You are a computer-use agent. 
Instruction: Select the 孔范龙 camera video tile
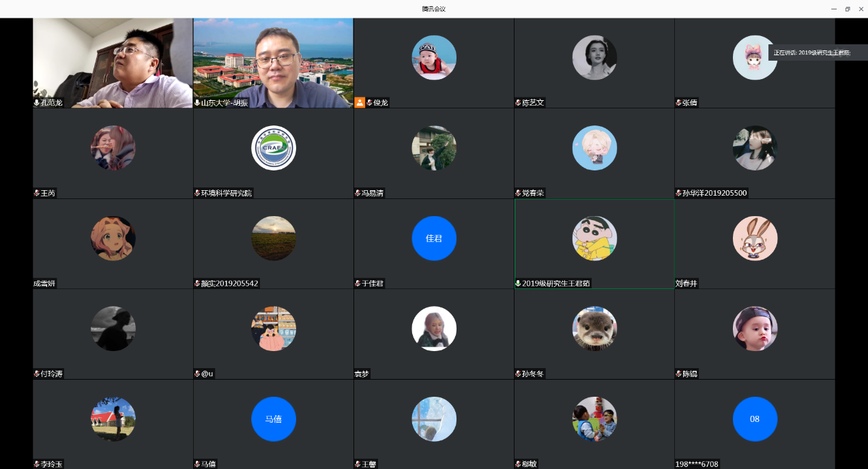point(113,63)
